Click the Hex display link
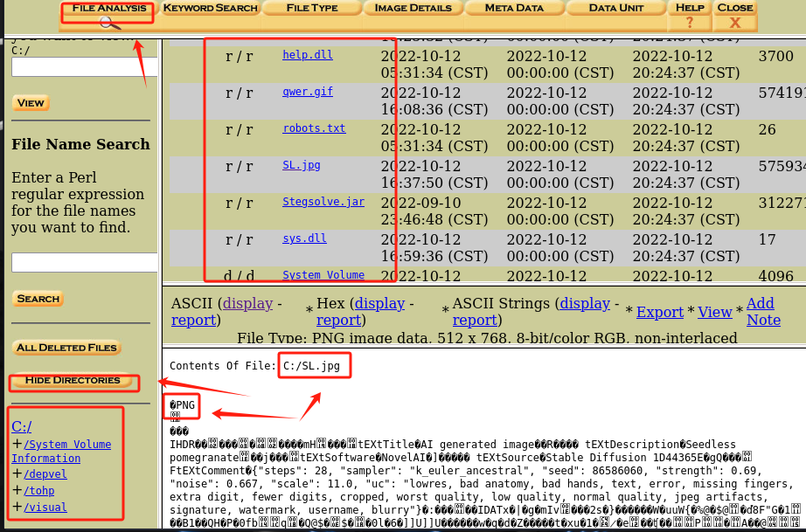The height and width of the screenshot is (532, 806). [380, 303]
